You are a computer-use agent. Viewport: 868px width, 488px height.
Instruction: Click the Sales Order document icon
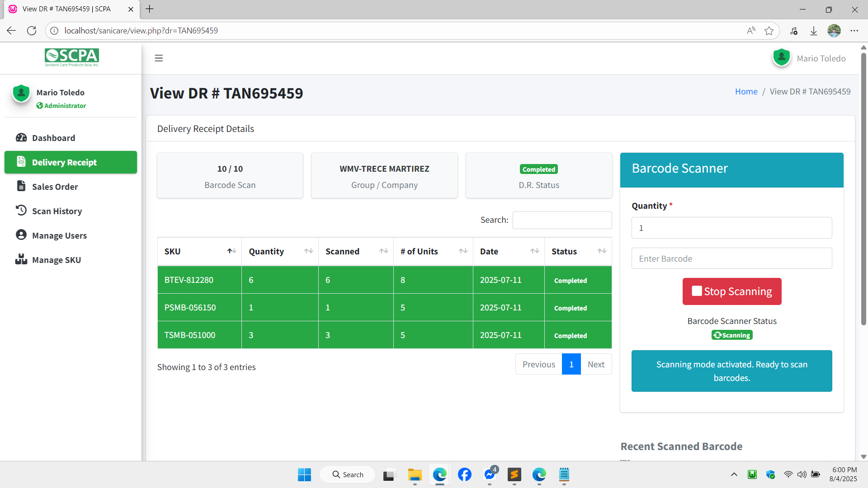coord(21,186)
